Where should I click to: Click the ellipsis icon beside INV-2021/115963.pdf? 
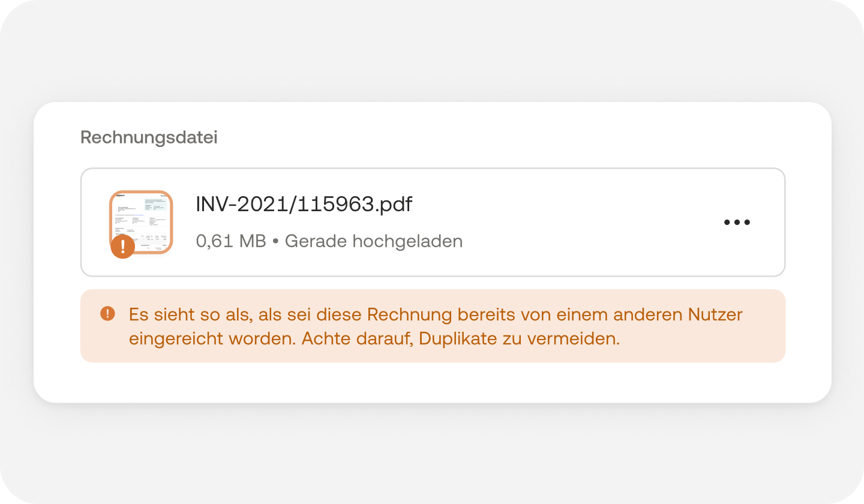pyautogui.click(x=737, y=222)
